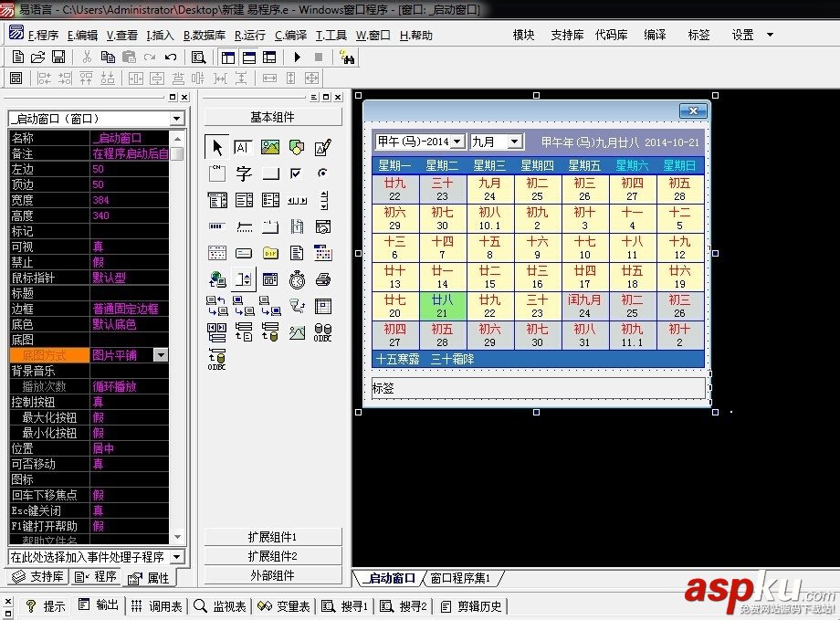
Task: Select the label 字 component icon
Action: coord(244,173)
